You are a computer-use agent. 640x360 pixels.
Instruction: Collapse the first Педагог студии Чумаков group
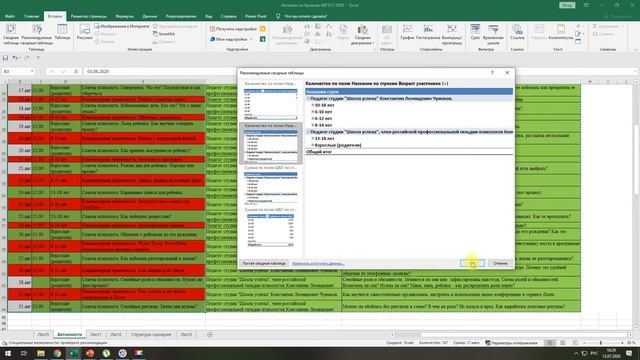click(308, 98)
